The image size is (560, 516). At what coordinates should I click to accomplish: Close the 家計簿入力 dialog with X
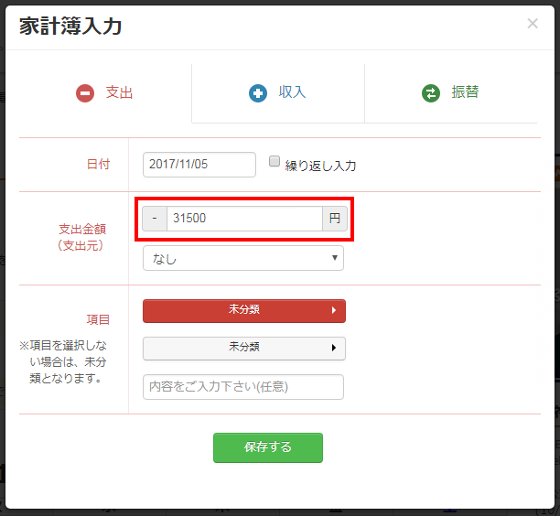532,23
